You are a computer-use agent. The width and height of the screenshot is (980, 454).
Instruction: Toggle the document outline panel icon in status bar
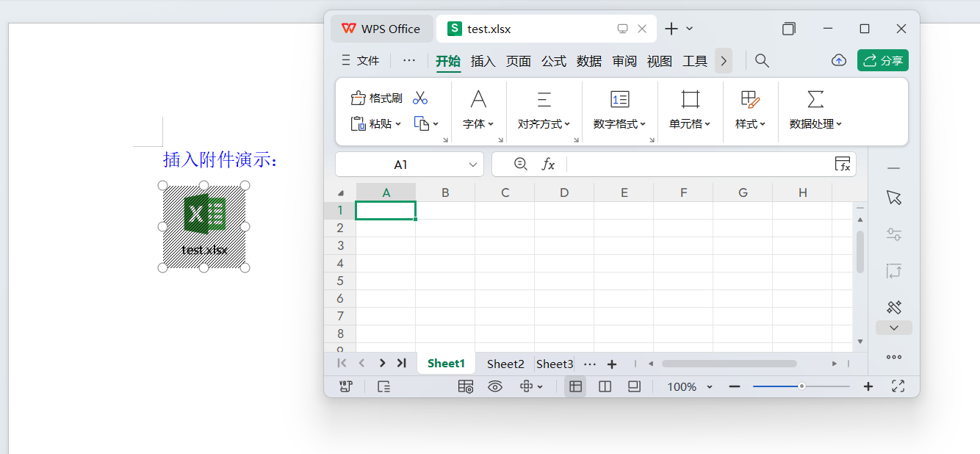(384, 386)
